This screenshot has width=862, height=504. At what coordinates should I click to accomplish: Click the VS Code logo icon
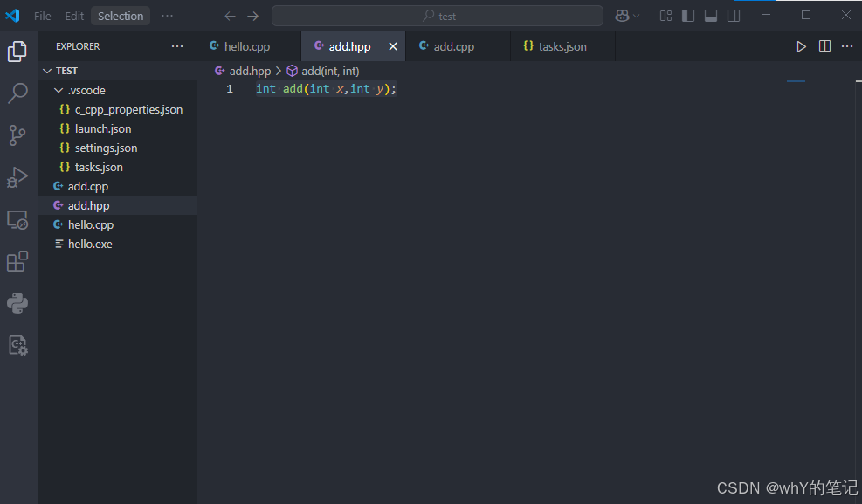coord(12,16)
